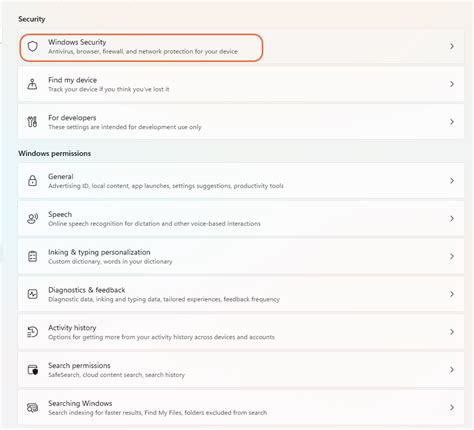Open the Windows Security settings title
Screen dimensions: 474x430
pos(77,42)
